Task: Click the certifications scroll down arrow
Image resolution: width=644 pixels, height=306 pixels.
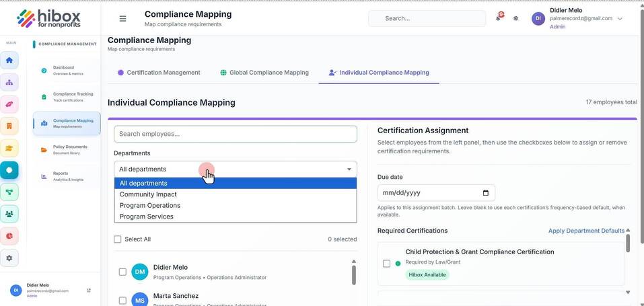Action: point(628,292)
